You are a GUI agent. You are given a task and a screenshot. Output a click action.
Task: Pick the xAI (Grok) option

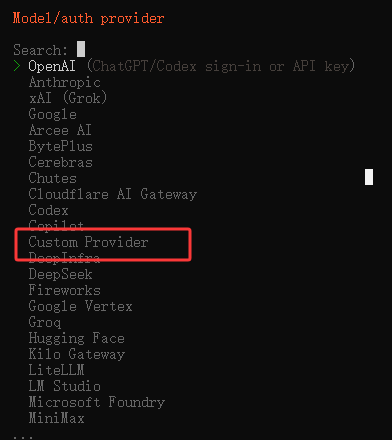(x=68, y=98)
